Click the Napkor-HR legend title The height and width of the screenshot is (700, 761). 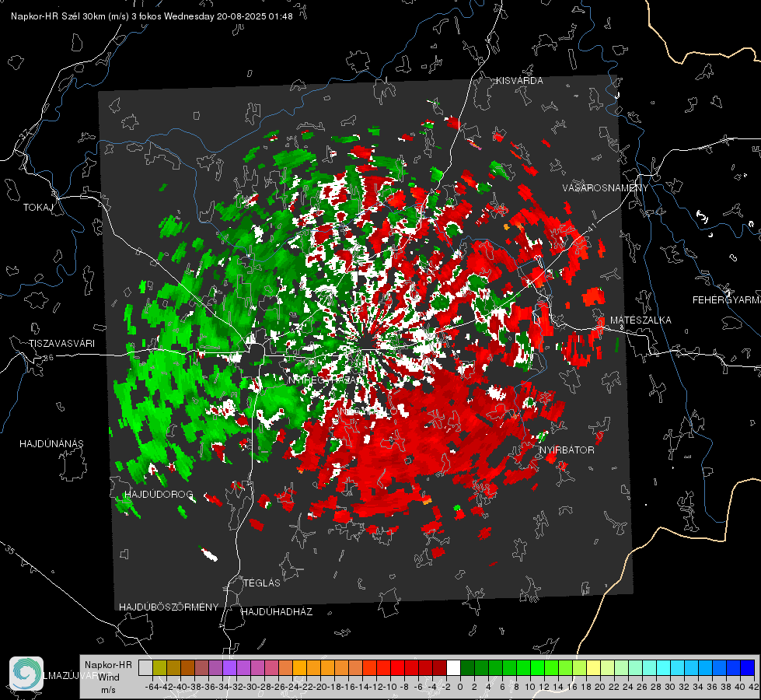point(108,665)
